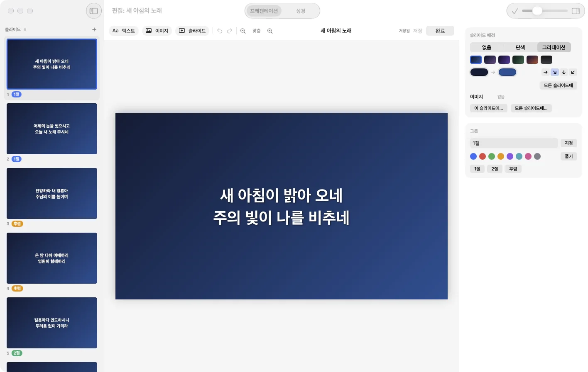Click the 저장 button
The image size is (588, 372).
pos(418,31)
